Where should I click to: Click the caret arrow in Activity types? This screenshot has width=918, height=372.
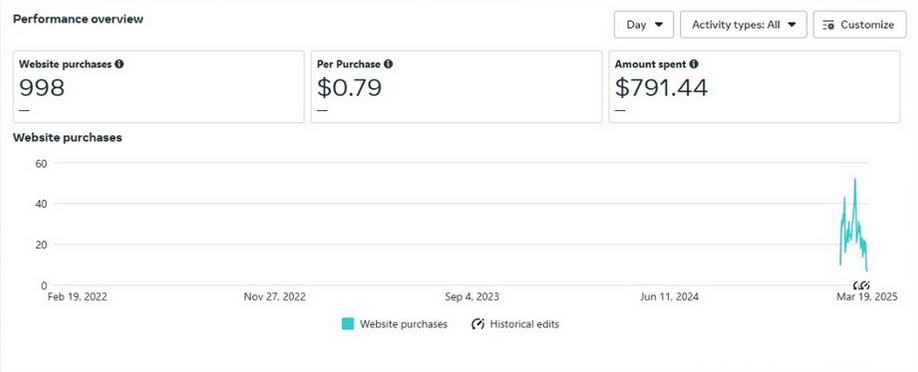point(792,25)
